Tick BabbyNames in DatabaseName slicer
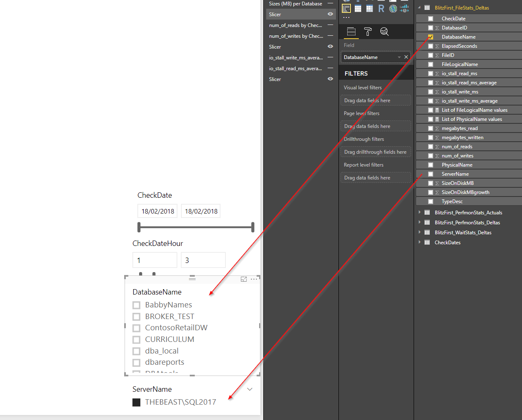Image resolution: width=522 pixels, height=420 pixels. point(136,305)
